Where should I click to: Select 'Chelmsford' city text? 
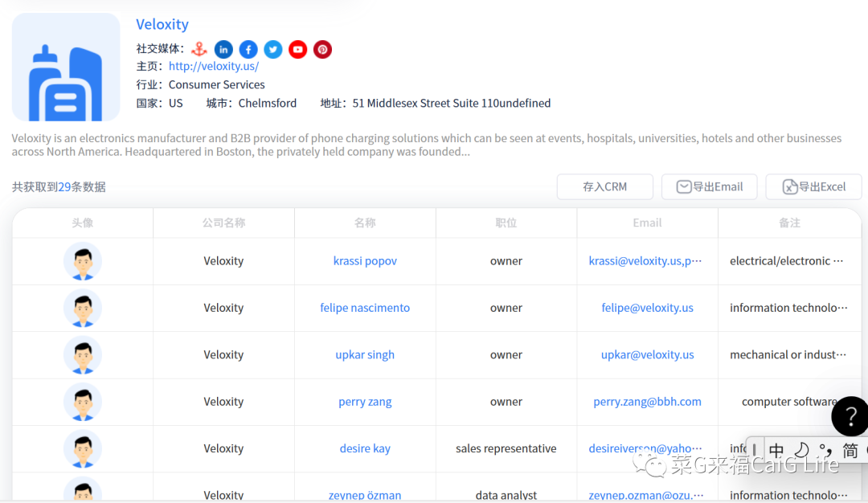point(268,104)
